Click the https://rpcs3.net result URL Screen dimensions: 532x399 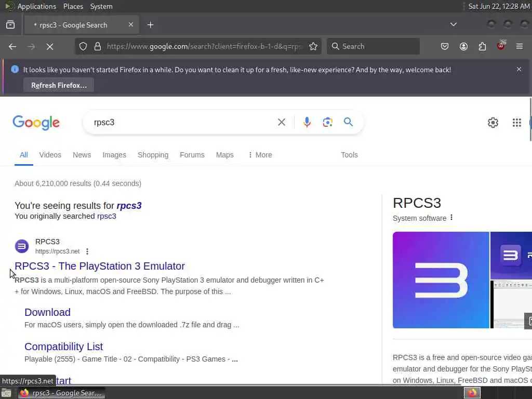(57, 251)
